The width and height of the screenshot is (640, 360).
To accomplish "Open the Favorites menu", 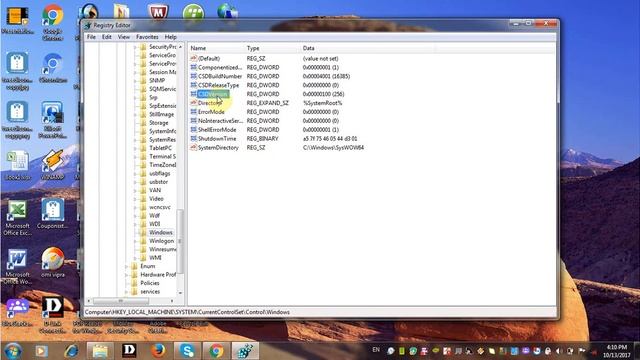I will 147,37.
